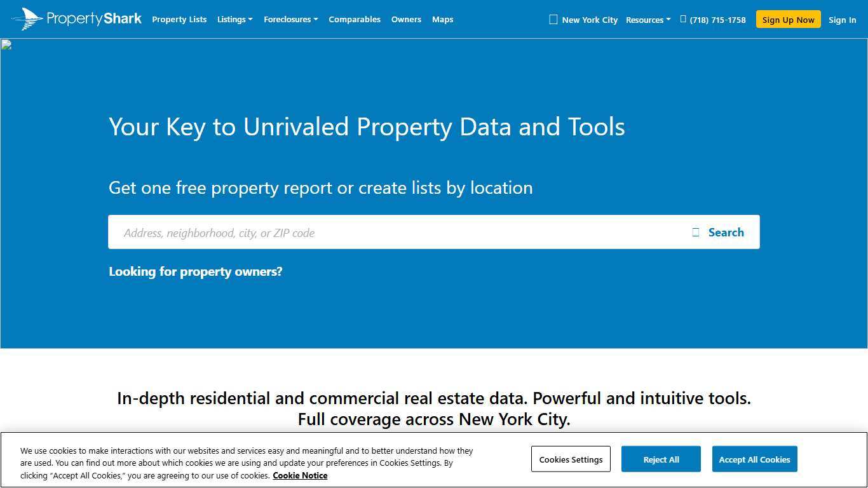Open the Maps section
This screenshot has width=868, height=488.
coord(442,19)
